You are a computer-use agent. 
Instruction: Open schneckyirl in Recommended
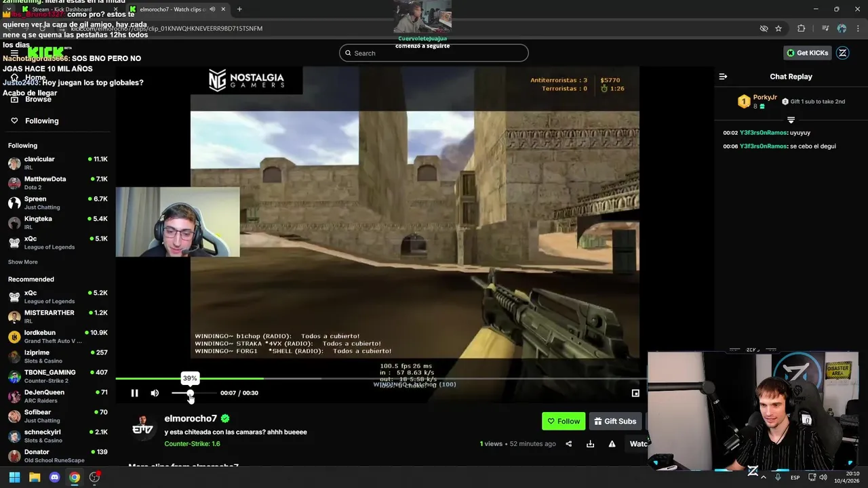(58, 436)
